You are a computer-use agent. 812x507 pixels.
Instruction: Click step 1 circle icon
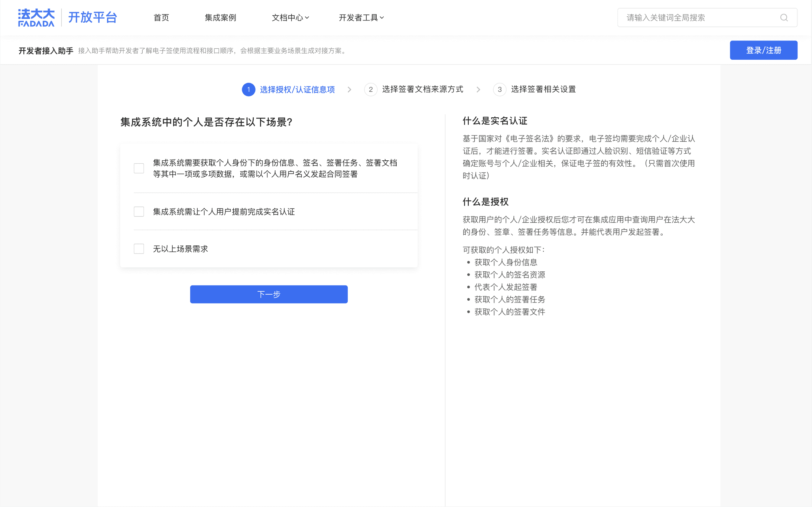pos(249,89)
